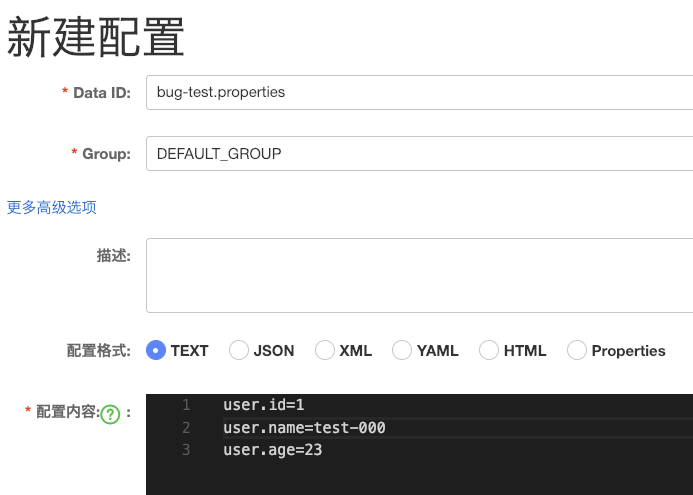
Task: Select the TEXT format radio button
Action: point(156,350)
